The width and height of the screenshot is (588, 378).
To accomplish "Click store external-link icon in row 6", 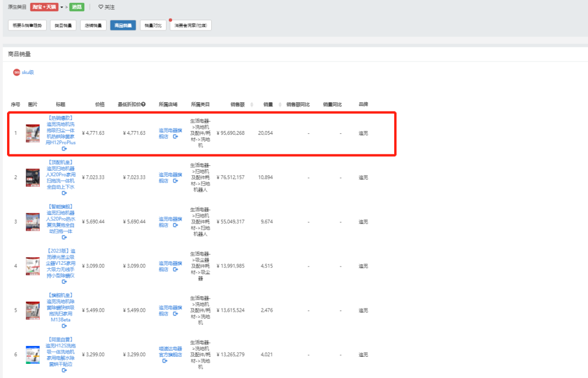I will (x=164, y=361).
